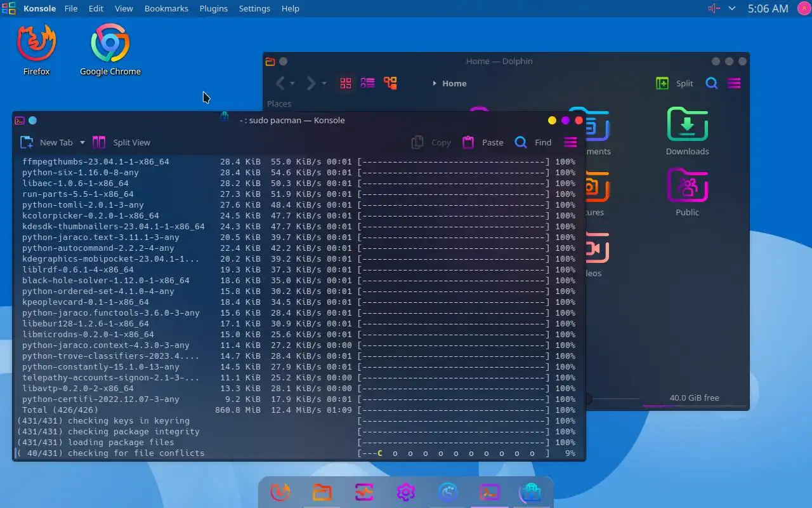Click Copy in Konsole toolbar
812x508 pixels.
(x=431, y=142)
